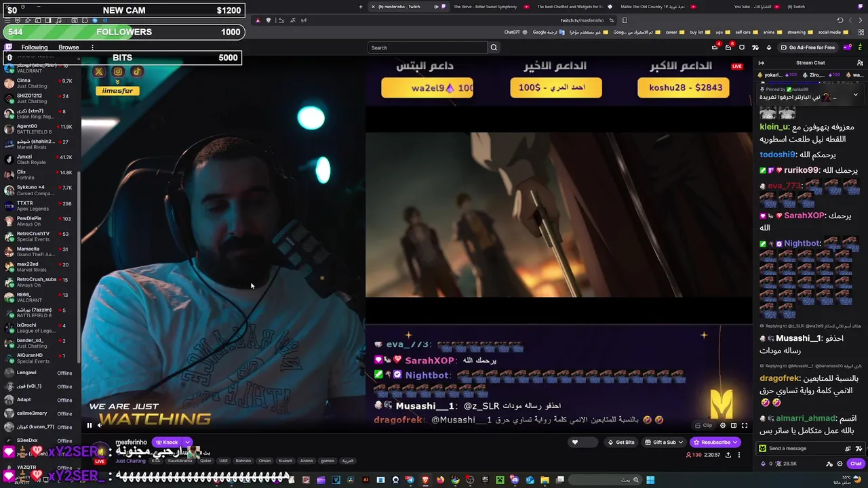Select the Cinna channel in sidebar
Image resolution: width=868 pixels, height=488 pixels.
pyautogui.click(x=39, y=83)
